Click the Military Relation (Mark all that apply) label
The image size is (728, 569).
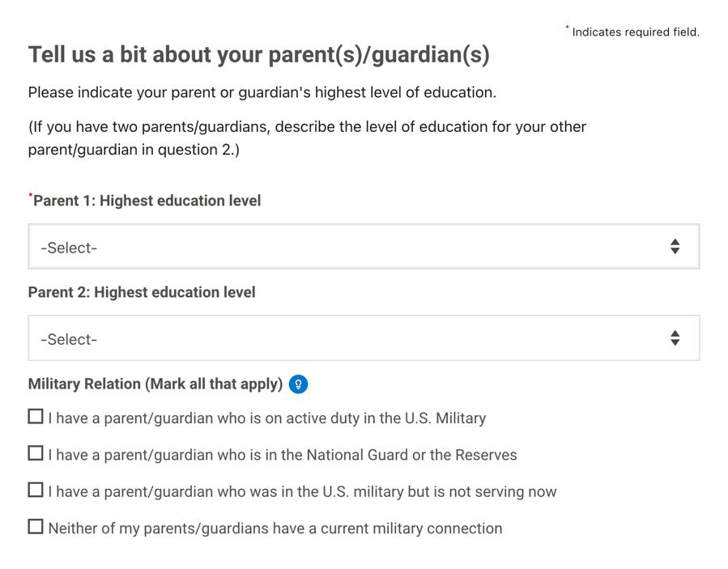click(155, 384)
